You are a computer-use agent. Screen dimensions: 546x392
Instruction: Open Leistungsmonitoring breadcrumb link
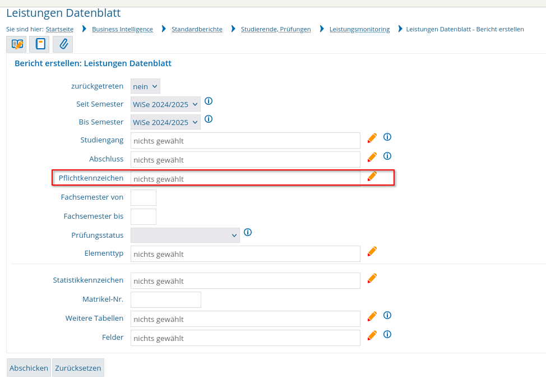coord(360,29)
